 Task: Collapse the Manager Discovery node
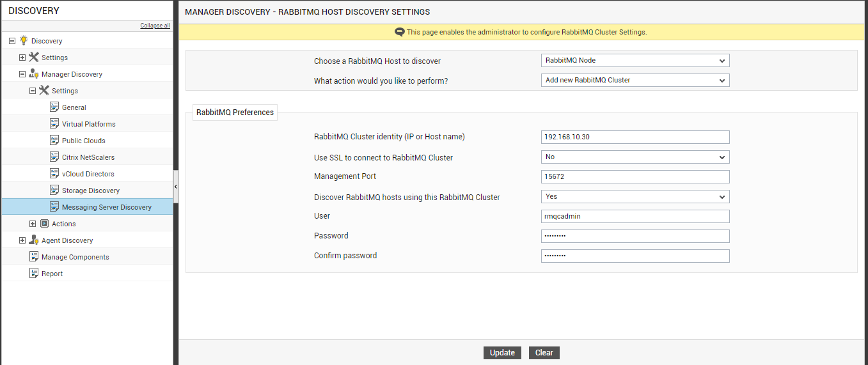pos(22,74)
